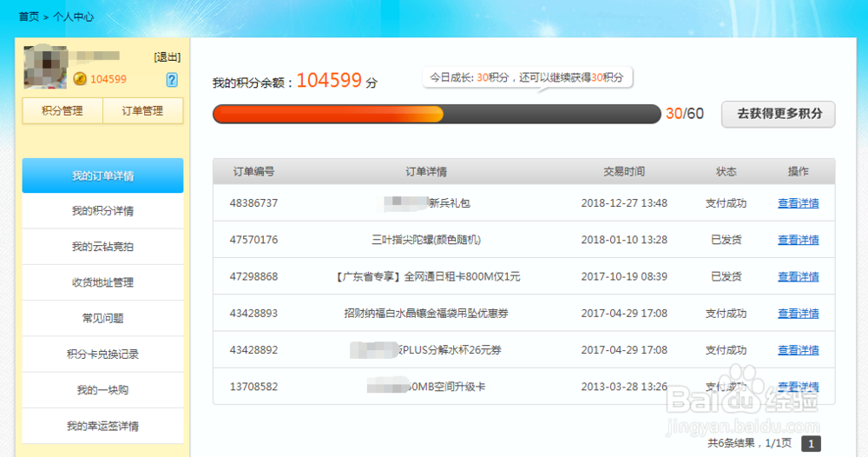The height and width of the screenshot is (457, 868).
Task: View details for order 43428892
Action: (799, 350)
